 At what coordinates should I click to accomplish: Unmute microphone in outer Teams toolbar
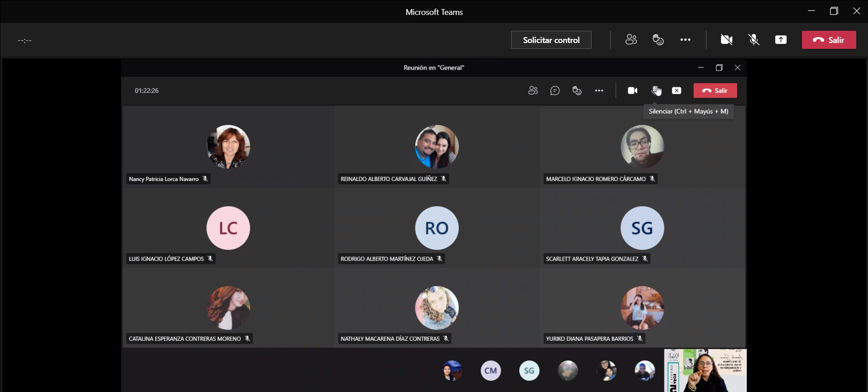click(x=754, y=40)
